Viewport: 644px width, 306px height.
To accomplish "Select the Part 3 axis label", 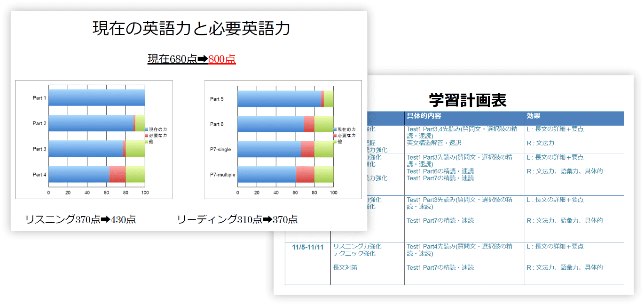I will 39,149.
